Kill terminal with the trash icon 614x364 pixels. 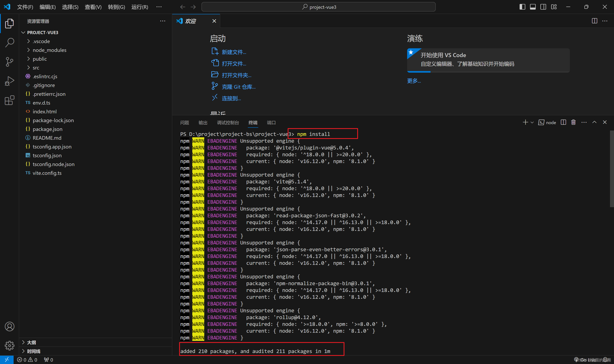(x=573, y=122)
